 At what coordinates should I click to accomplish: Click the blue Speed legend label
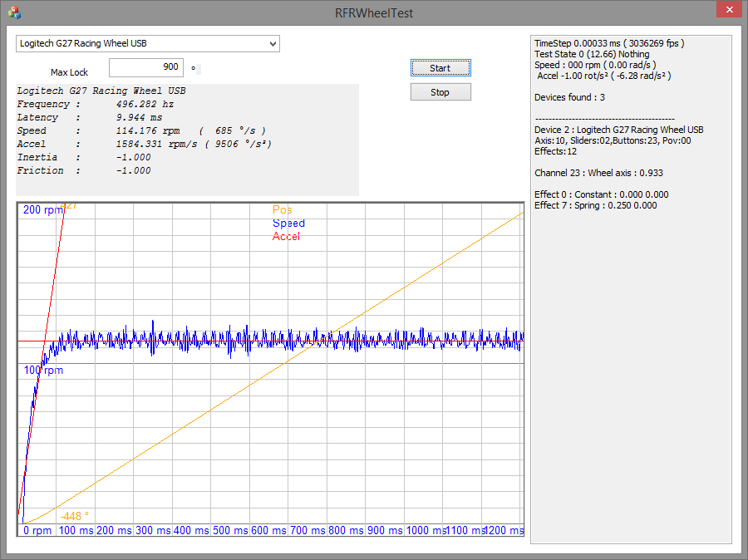(288, 224)
